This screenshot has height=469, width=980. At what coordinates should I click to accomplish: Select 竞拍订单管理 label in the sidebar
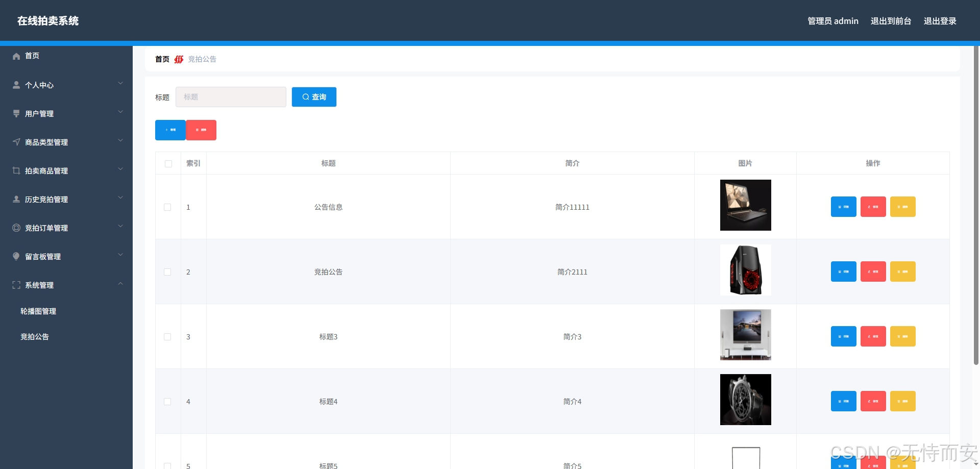[x=46, y=228]
